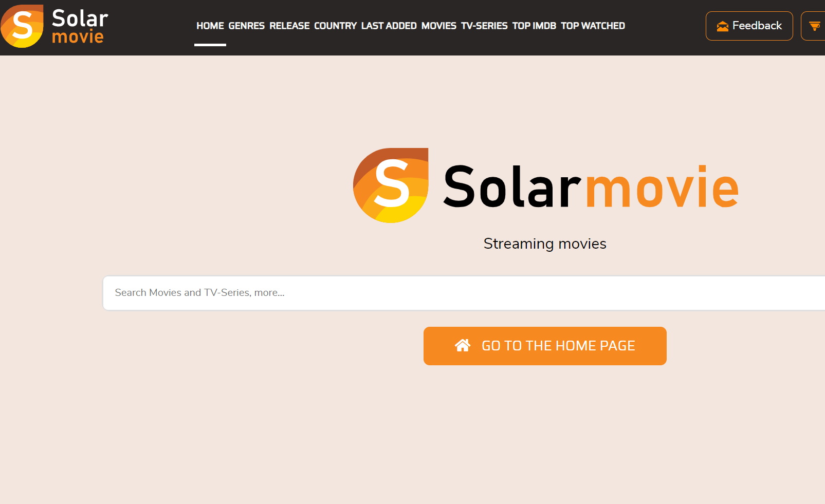Focus the Search Movies and TV-Series field
This screenshot has width=825, height=504.
coord(464,293)
